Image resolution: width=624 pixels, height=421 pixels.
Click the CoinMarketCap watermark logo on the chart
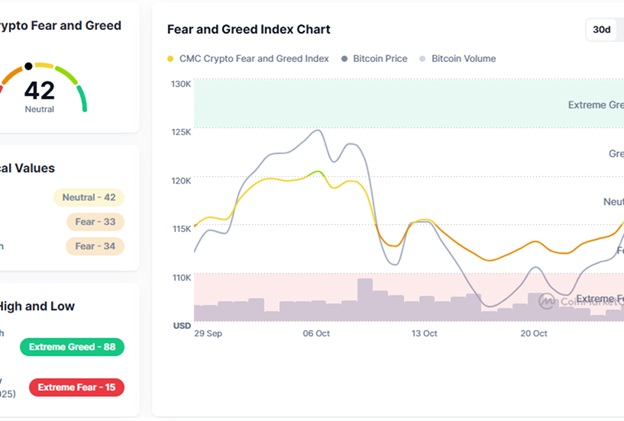(547, 299)
